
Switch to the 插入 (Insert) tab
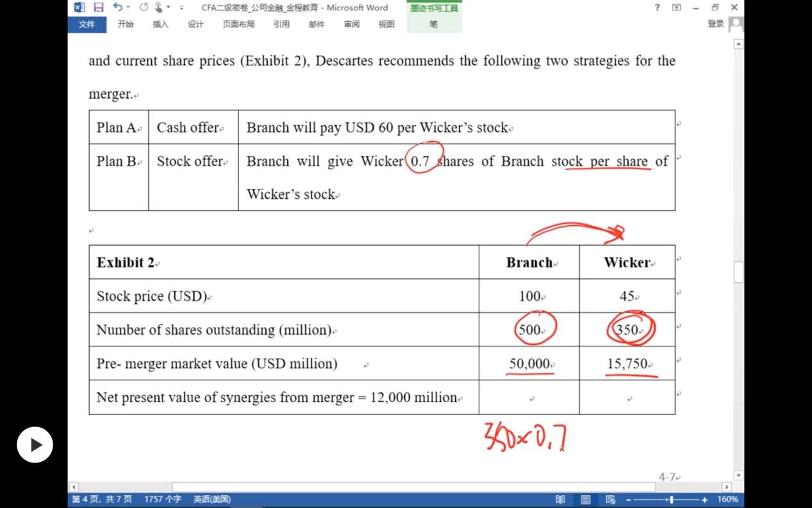coord(160,24)
